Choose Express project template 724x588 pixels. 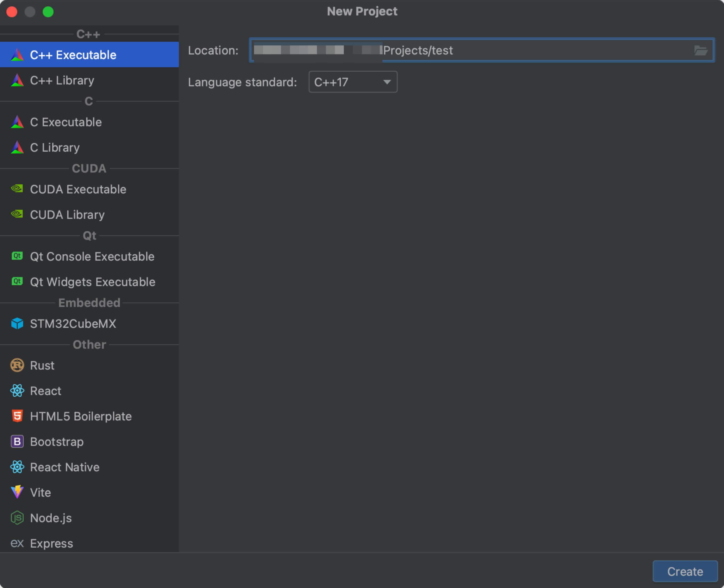coord(52,543)
